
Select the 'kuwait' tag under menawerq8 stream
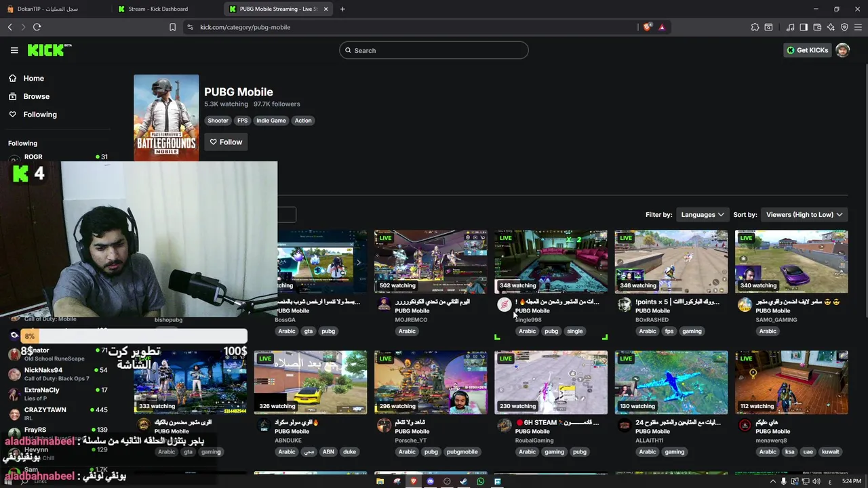pyautogui.click(x=830, y=452)
